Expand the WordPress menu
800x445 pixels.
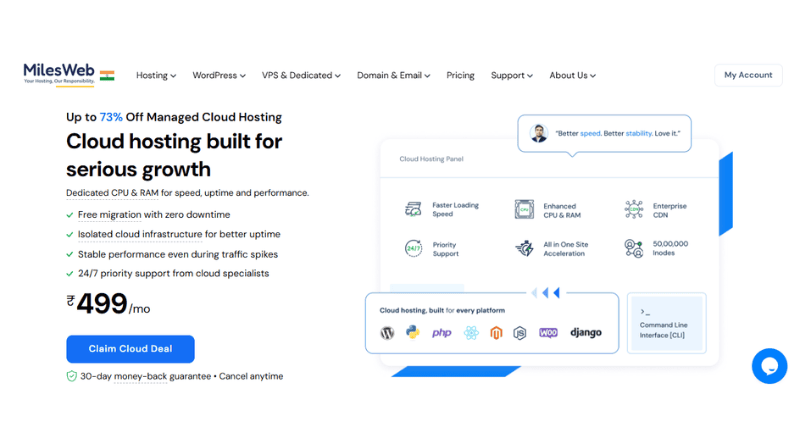coord(218,76)
